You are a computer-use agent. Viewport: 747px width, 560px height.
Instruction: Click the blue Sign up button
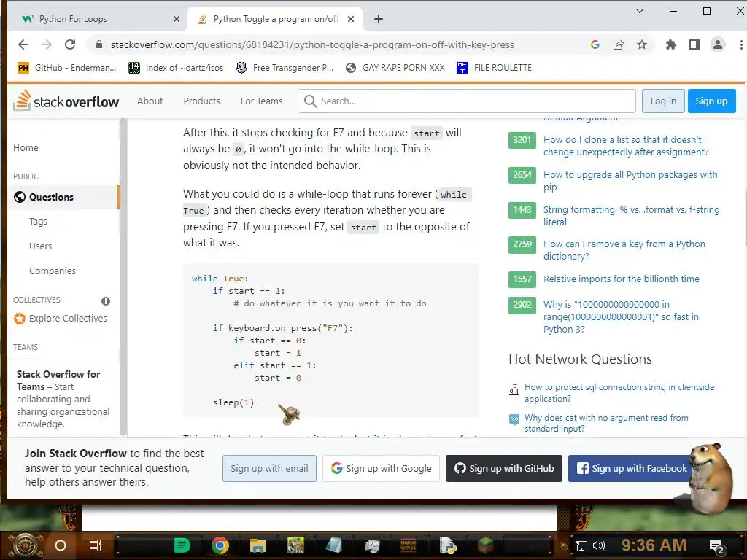[711, 101]
